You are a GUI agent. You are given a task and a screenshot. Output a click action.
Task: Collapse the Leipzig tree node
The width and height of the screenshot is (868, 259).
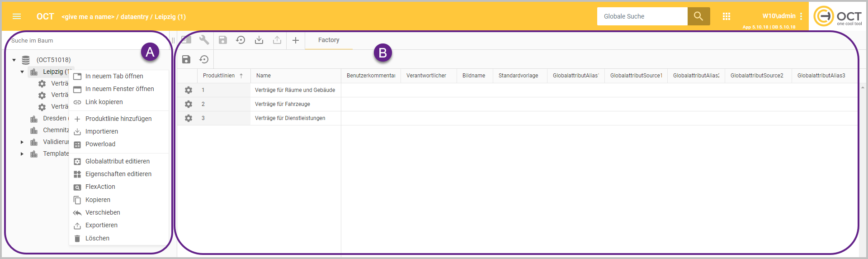22,72
